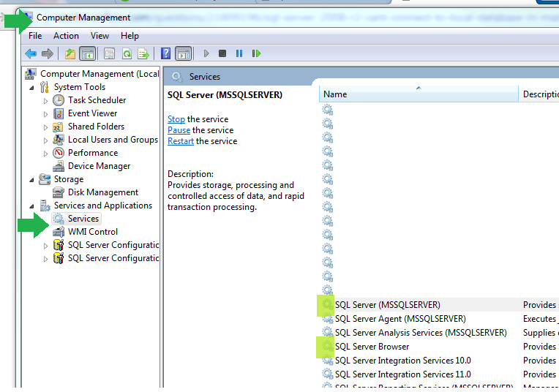Expand the Event Viewer tree node
Screen dimensions: 559x392
click(45, 113)
